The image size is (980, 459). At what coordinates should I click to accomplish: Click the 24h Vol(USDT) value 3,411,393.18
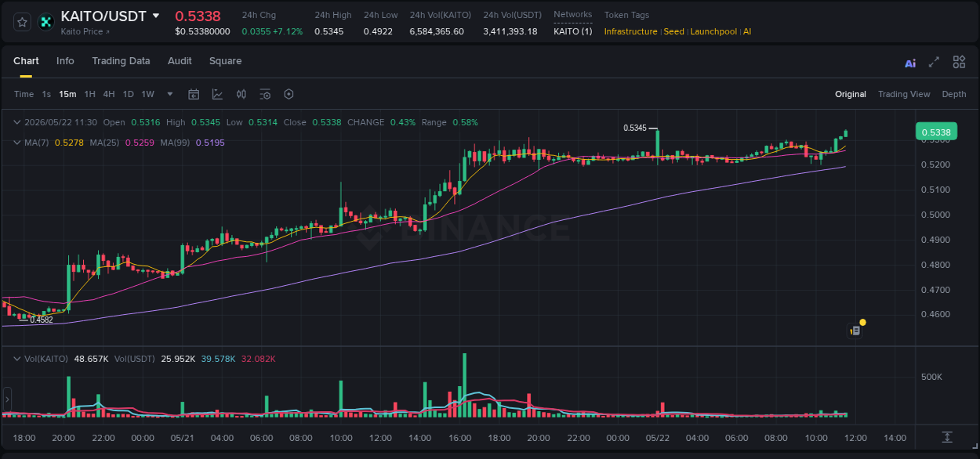click(510, 31)
